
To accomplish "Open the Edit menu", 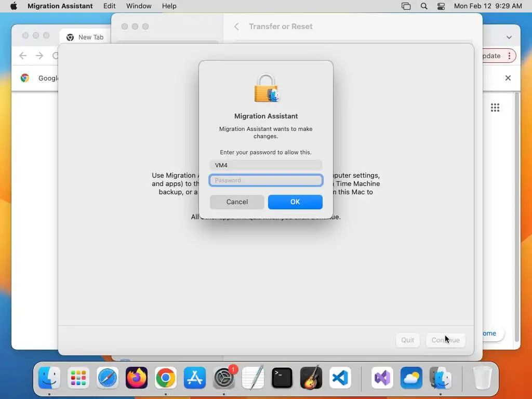I will coord(109,6).
